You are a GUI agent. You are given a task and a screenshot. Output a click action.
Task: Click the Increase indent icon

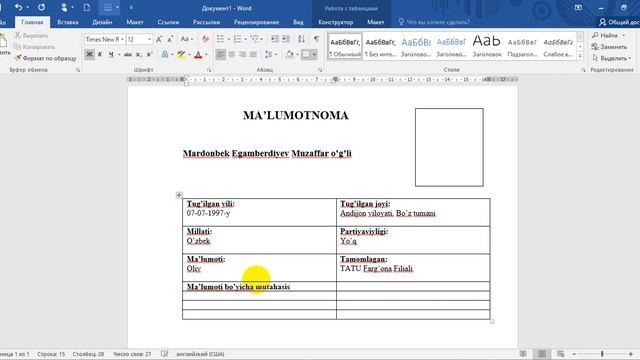(x=286, y=39)
